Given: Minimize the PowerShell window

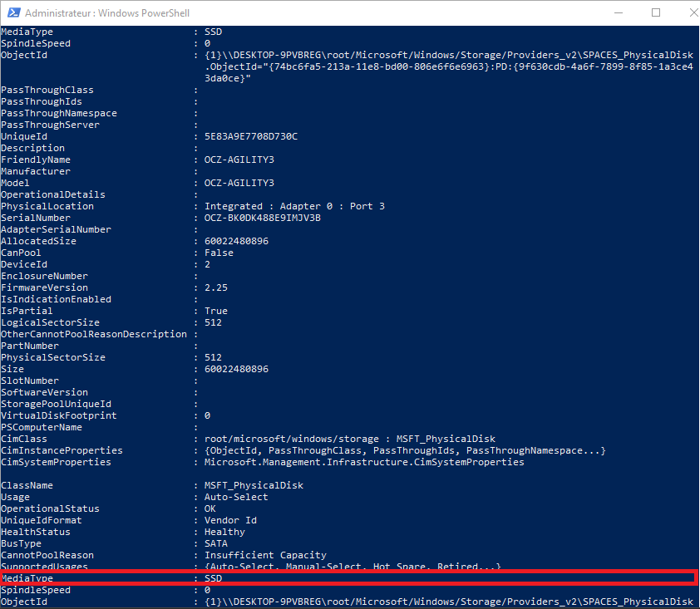Looking at the screenshot, I should coord(619,12).
